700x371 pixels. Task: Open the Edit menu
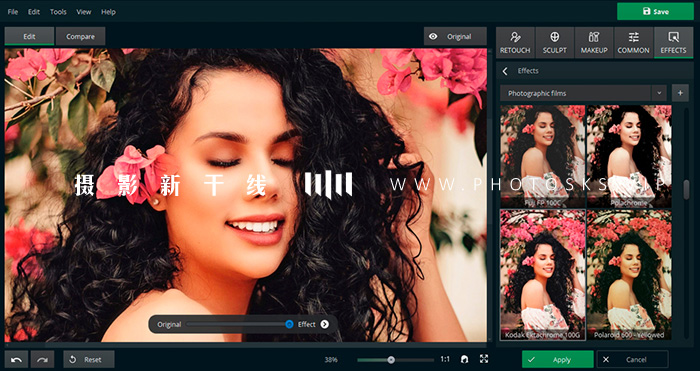point(34,12)
